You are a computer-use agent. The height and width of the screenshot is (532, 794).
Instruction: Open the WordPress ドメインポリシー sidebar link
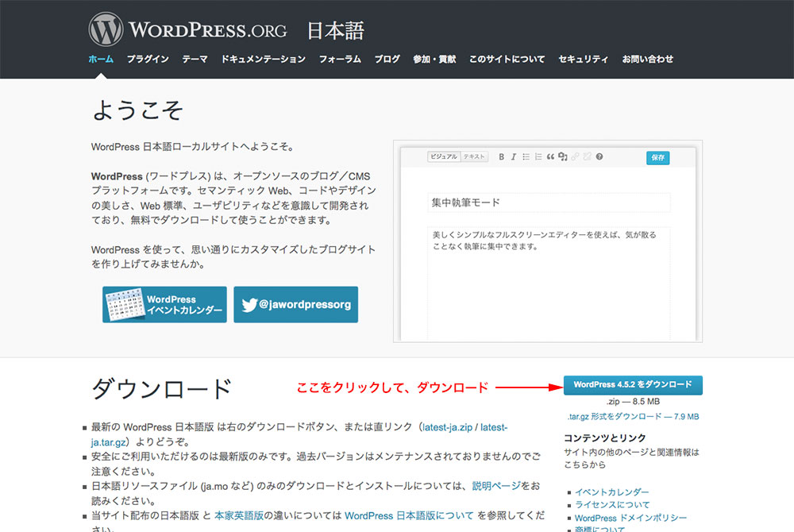pyautogui.click(x=631, y=518)
